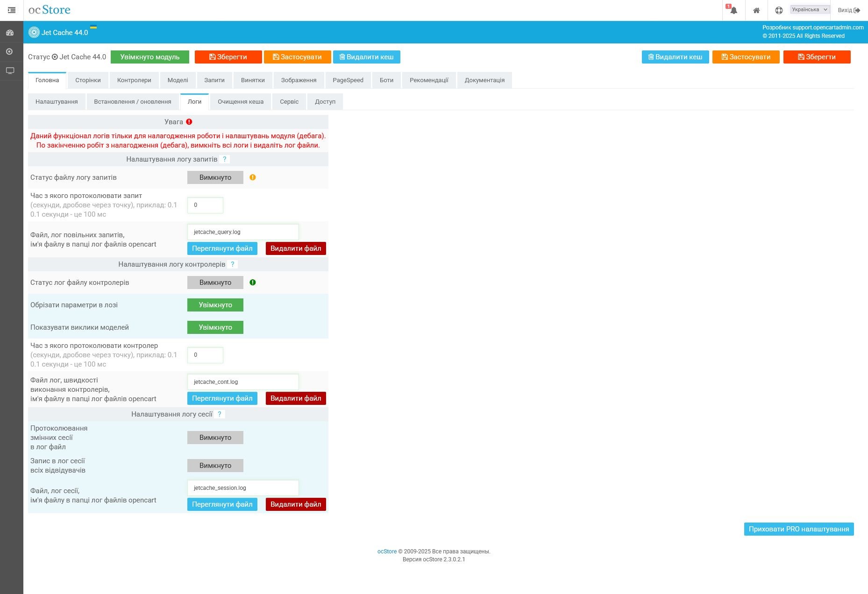The image size is (868, 594).
Task: Open the 'Очищення кеша' sub-tab
Action: 240,102
